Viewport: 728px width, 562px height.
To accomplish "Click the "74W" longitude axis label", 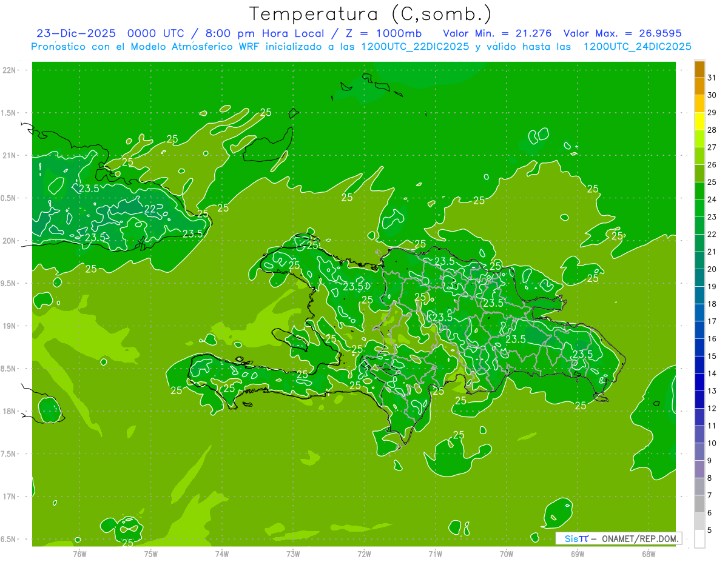I will pyautogui.click(x=222, y=554).
